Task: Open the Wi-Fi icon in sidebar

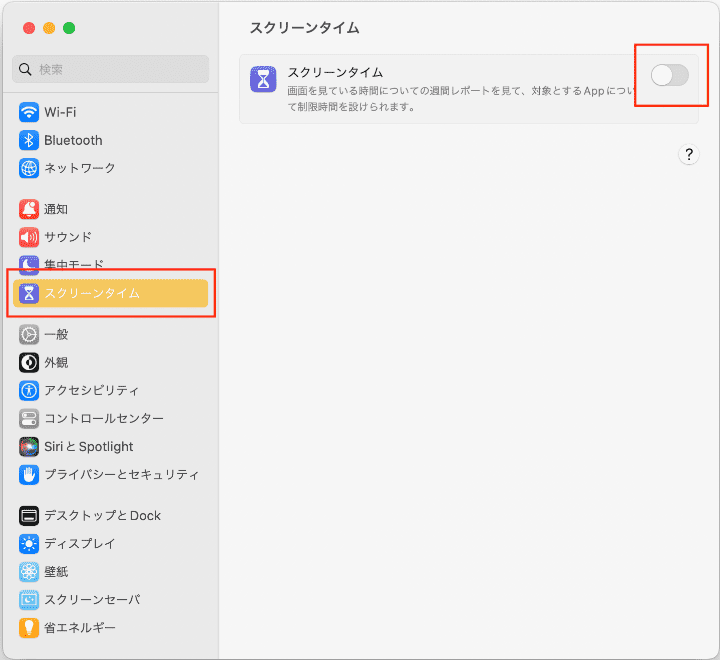Action: [29, 112]
